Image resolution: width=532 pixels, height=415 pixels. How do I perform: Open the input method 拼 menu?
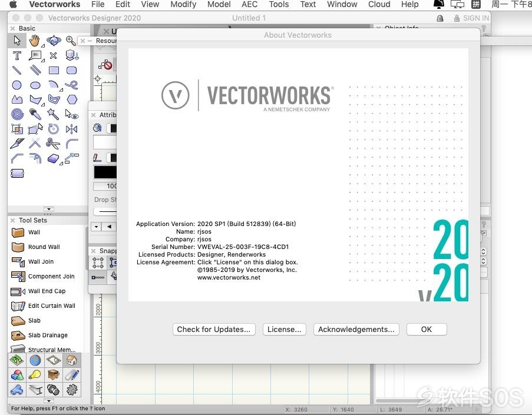tap(476, 4)
